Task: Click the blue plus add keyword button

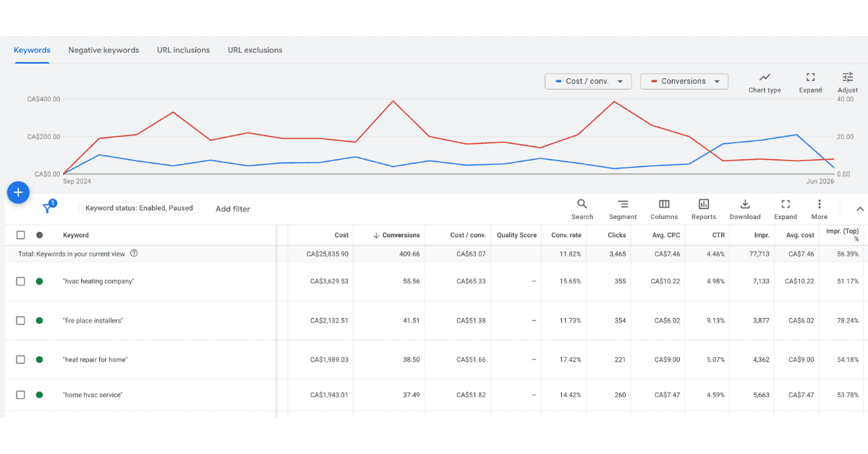Action: coord(18,192)
